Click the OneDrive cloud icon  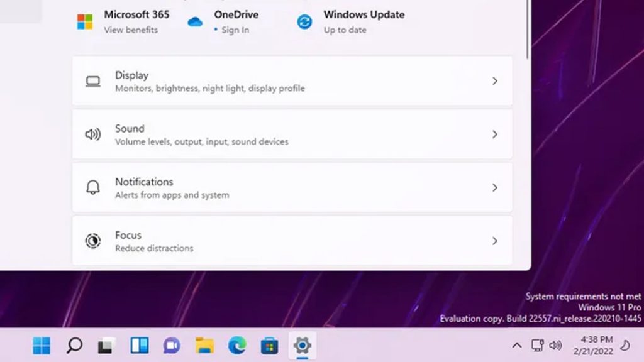[x=195, y=21]
